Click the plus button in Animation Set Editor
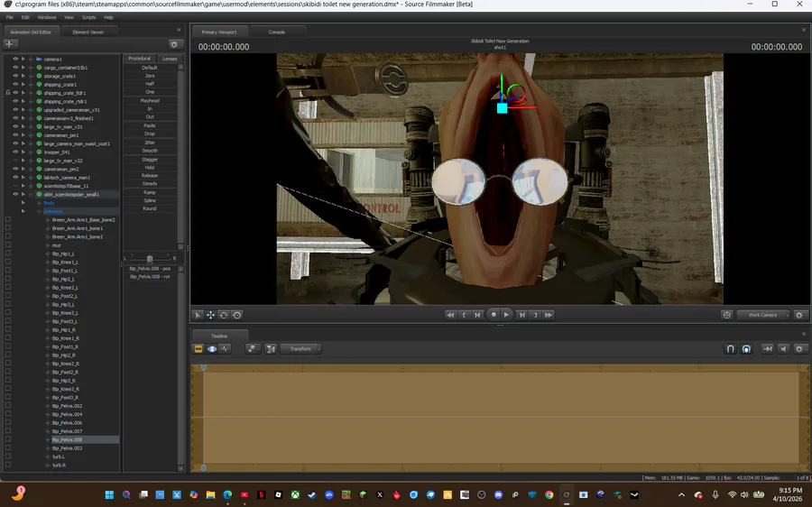812x507 pixels. point(11,44)
